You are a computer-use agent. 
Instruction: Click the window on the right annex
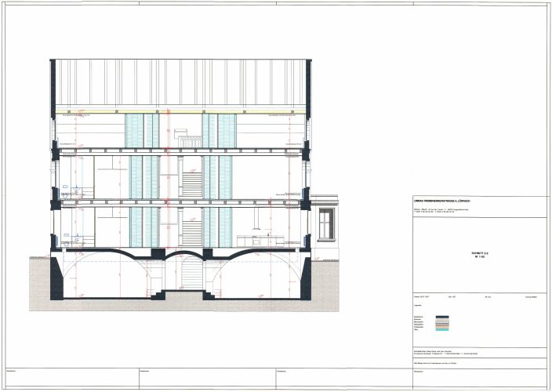(326, 223)
